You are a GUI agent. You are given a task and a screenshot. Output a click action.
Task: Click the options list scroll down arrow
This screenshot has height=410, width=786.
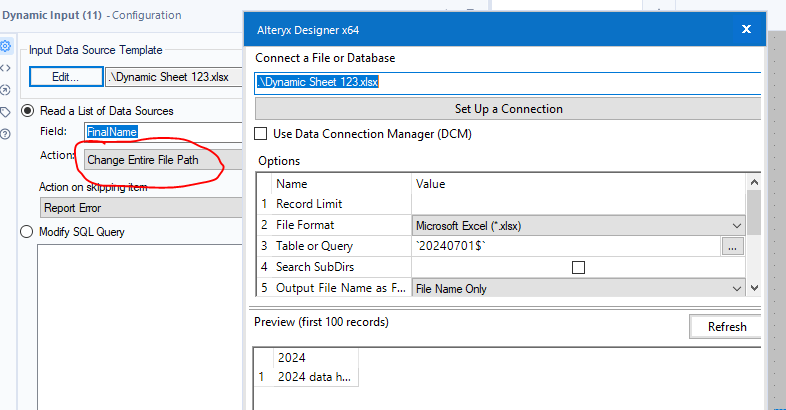click(753, 288)
